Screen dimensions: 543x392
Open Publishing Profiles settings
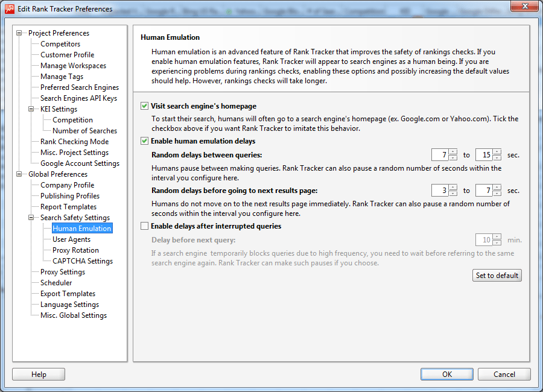point(70,196)
